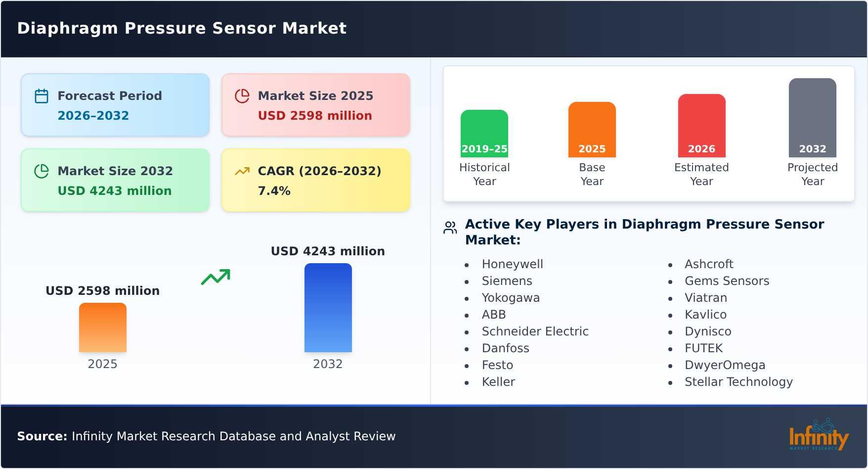
Task: Select Kavlico in the key players list
Action: 706,315
